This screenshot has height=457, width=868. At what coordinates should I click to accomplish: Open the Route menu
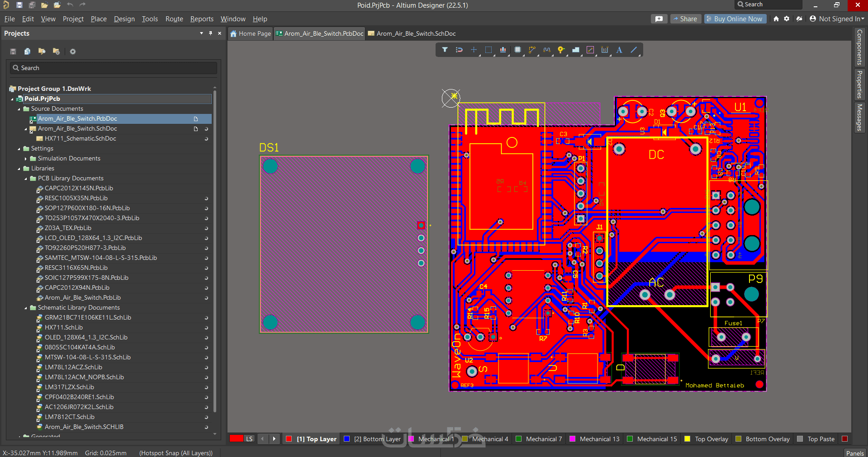point(174,19)
